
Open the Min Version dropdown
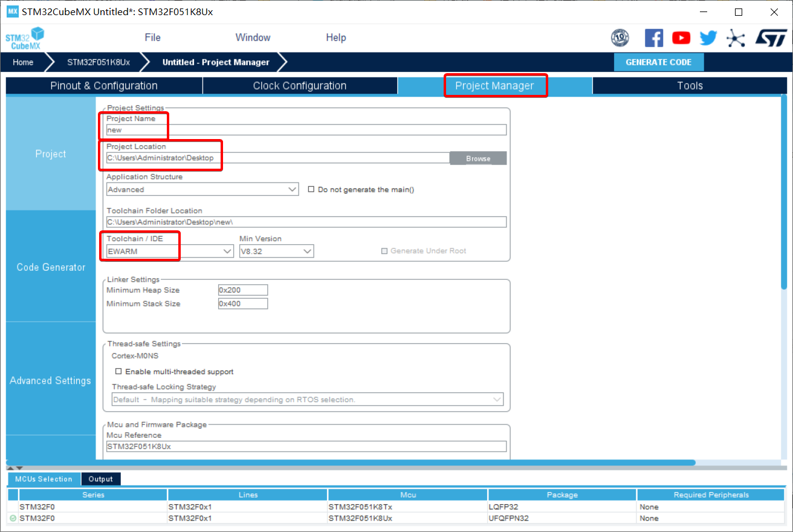[276, 251]
